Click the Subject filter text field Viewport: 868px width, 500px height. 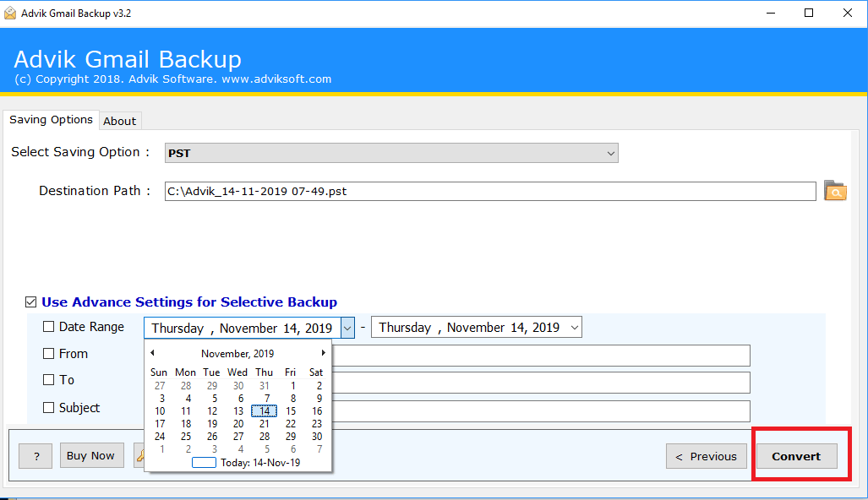click(541, 411)
